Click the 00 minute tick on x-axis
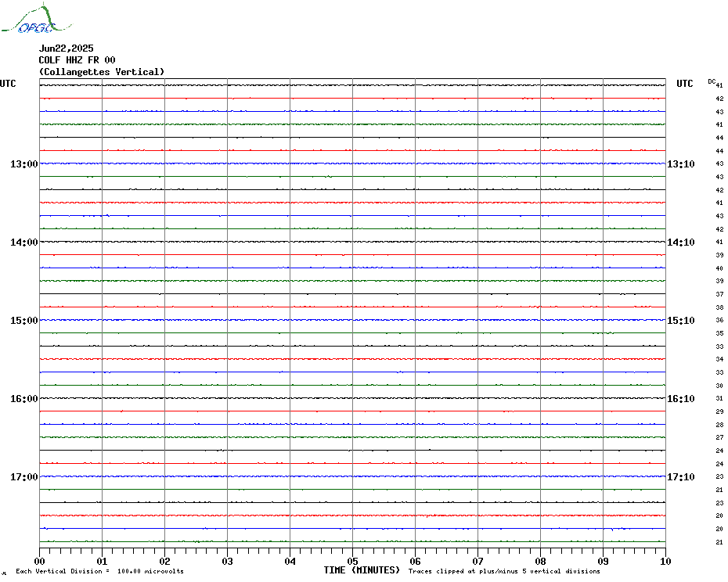The height and width of the screenshot is (582, 728). (x=40, y=561)
